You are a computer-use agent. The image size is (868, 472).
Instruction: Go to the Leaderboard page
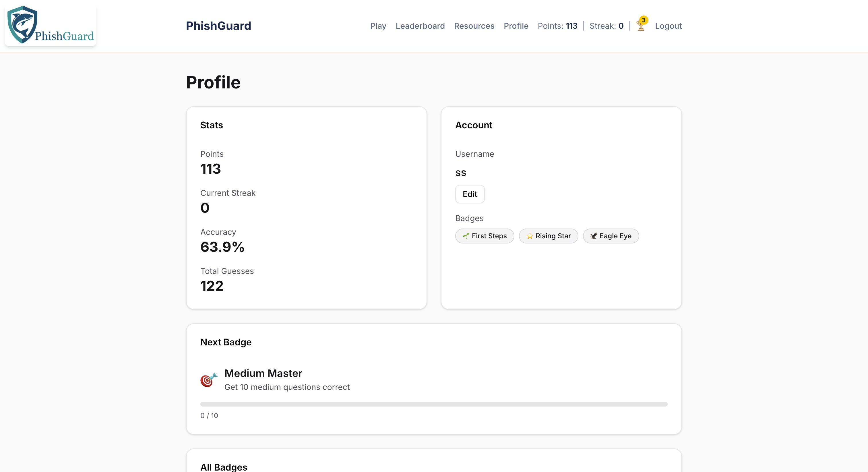pyautogui.click(x=420, y=26)
